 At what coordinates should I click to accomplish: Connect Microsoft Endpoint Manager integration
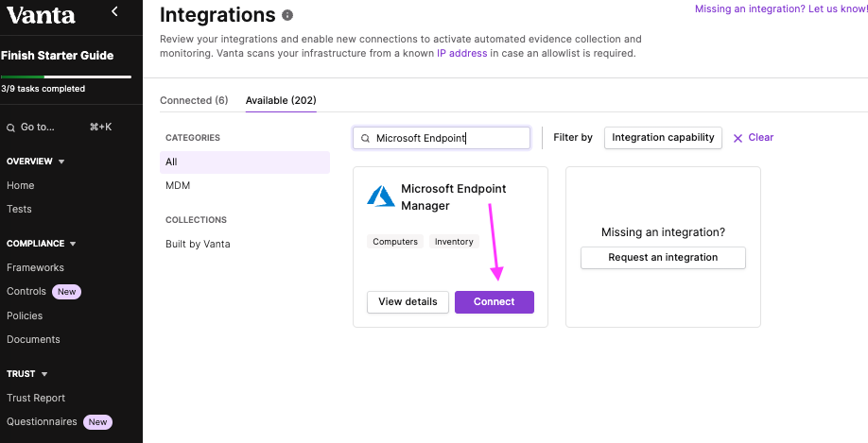(495, 302)
